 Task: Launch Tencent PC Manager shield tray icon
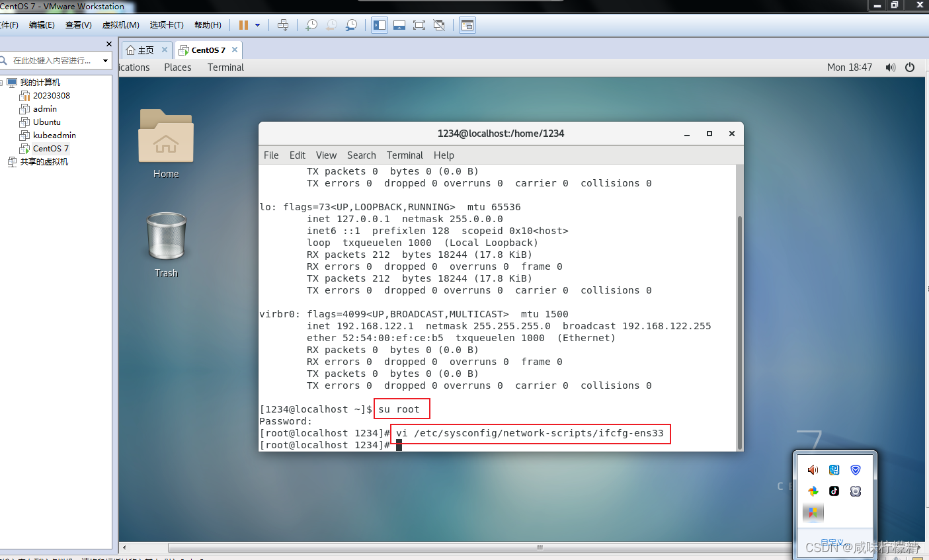[x=856, y=469]
